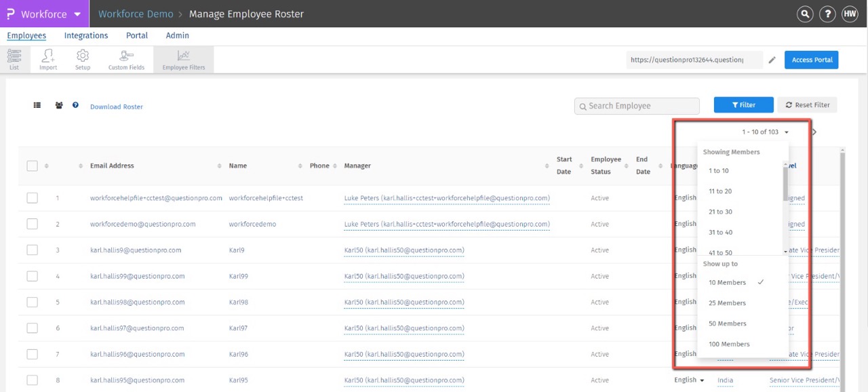Choose 25 Members in Show up to list
The height and width of the screenshot is (392, 868).
click(727, 303)
